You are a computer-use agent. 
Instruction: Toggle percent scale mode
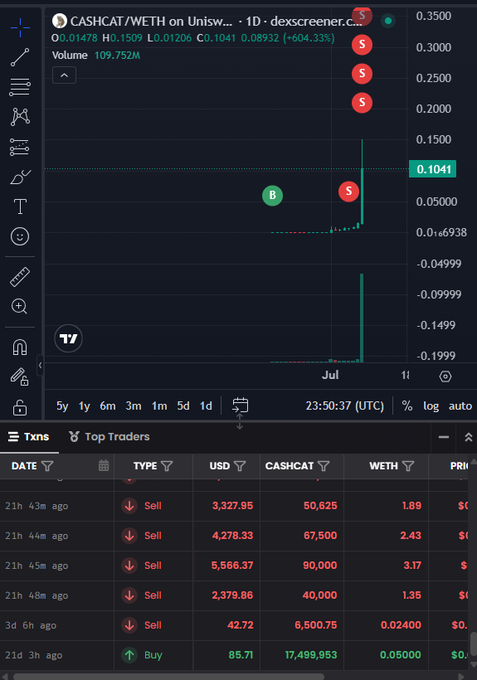click(407, 406)
